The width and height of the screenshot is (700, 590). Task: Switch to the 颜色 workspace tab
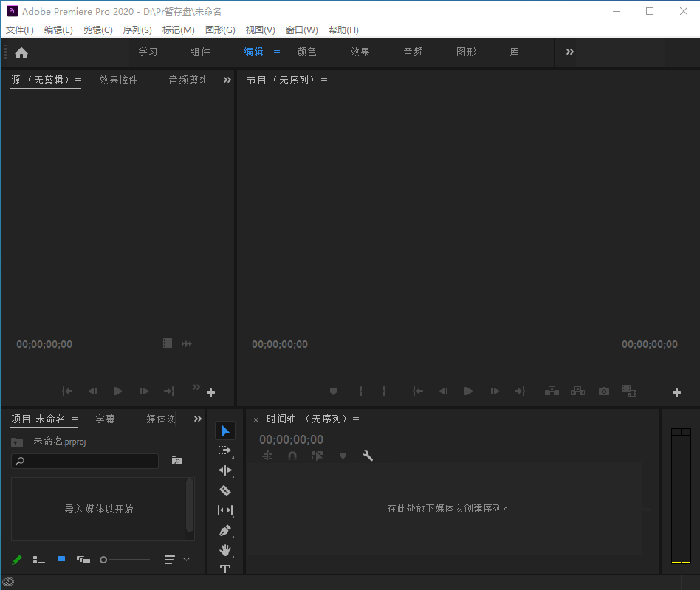[306, 52]
